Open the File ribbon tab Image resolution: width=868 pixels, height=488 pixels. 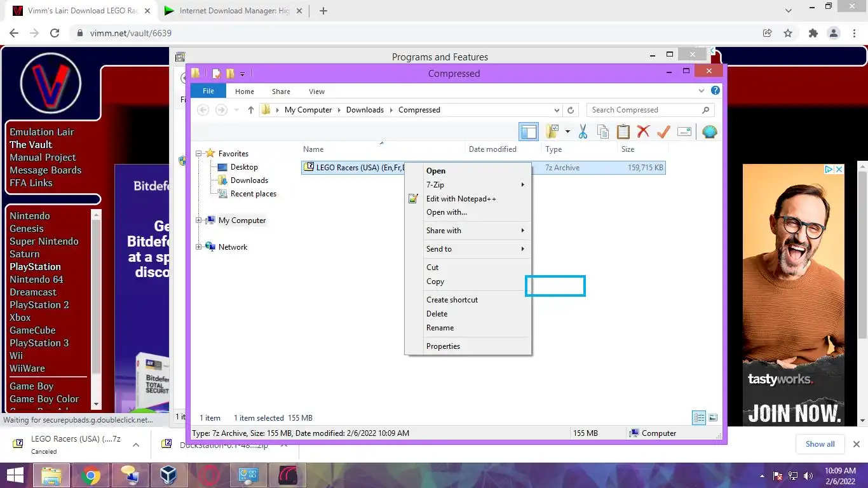coord(208,91)
